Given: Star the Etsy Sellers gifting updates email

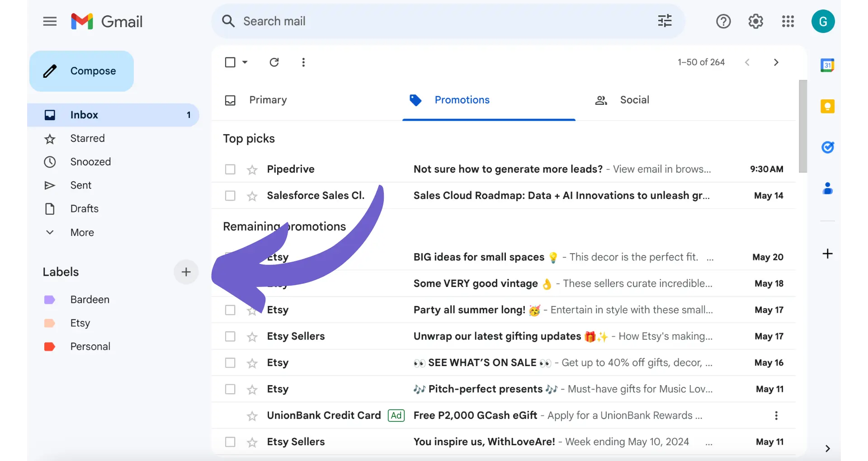Looking at the screenshot, I should [x=252, y=337].
